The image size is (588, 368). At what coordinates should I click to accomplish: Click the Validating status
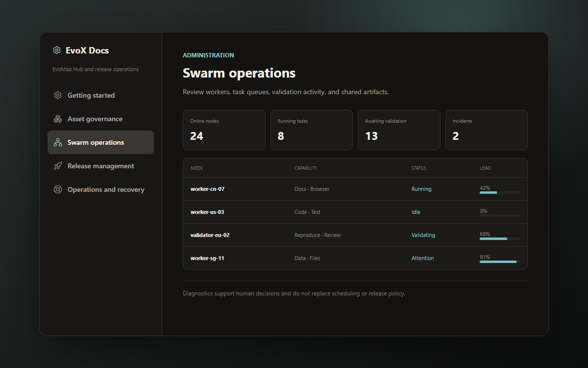point(423,235)
